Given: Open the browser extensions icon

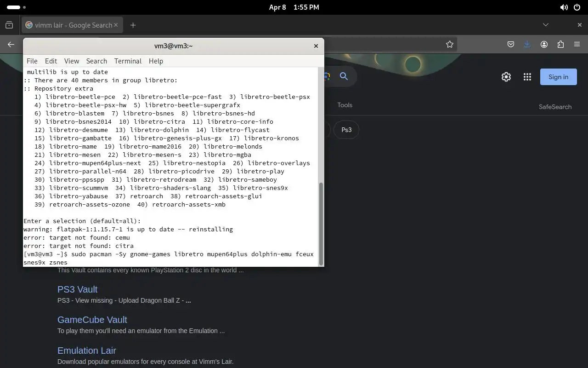Looking at the screenshot, I should coord(560,44).
